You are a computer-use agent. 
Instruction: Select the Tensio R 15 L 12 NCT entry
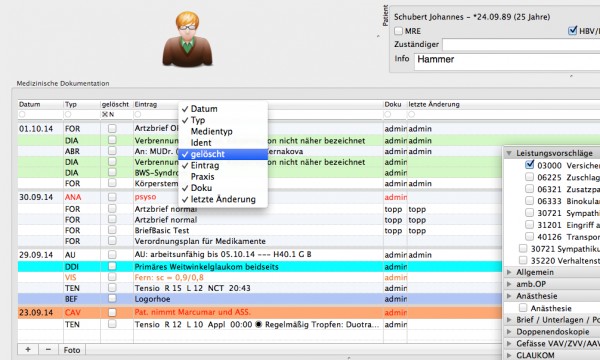[192, 288]
